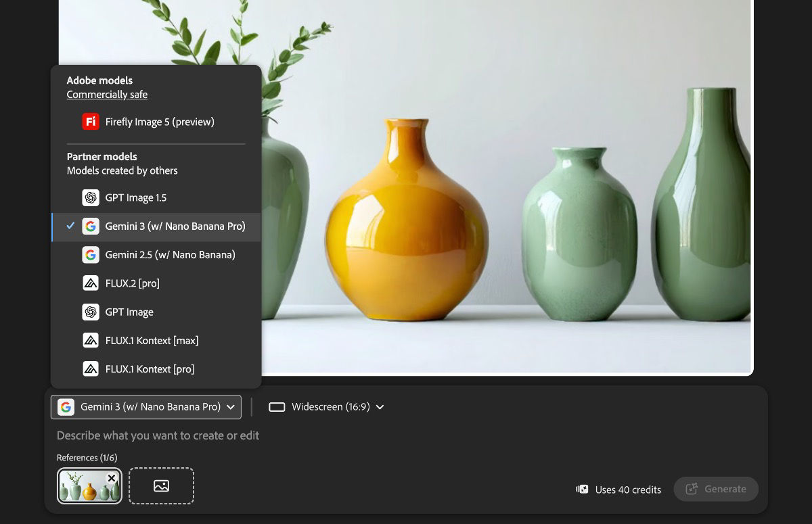Open the Gemini 3 model dropdown
Screen dimensions: 812x524
point(145,407)
